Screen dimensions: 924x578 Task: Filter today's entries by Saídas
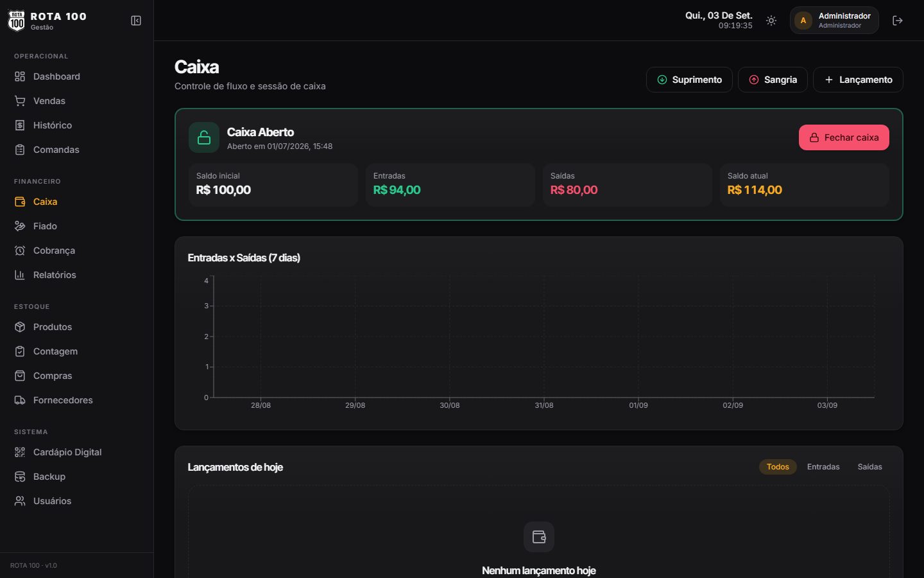(x=870, y=467)
